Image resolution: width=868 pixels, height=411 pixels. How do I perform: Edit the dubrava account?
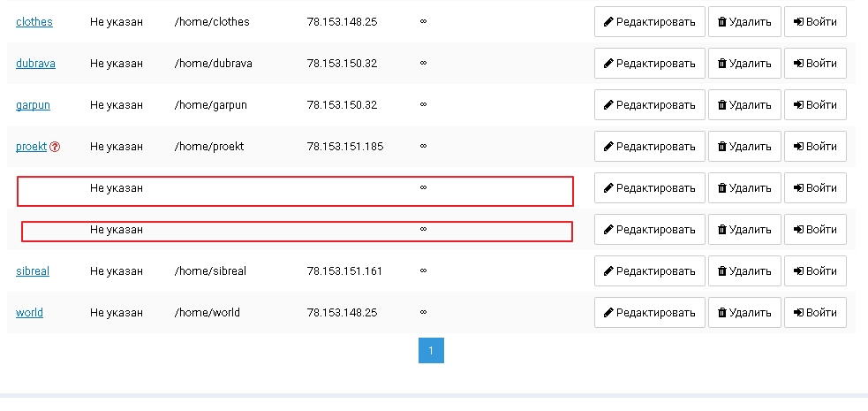pos(649,63)
